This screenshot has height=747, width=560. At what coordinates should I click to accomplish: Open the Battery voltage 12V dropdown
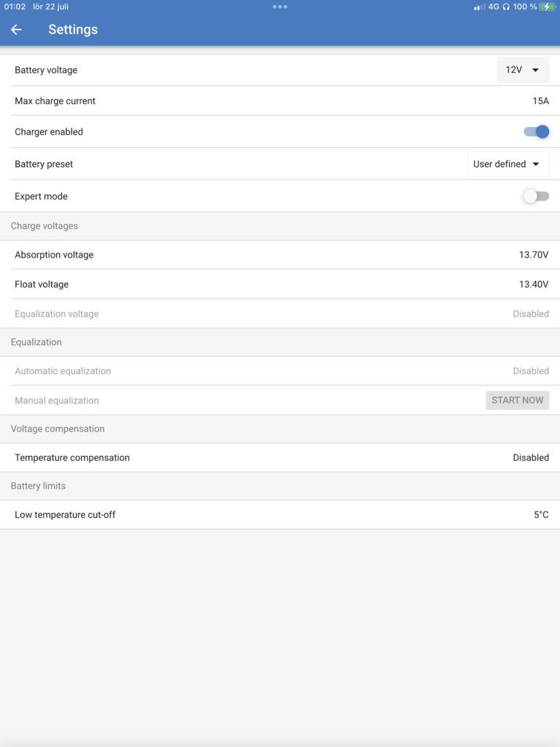(523, 70)
